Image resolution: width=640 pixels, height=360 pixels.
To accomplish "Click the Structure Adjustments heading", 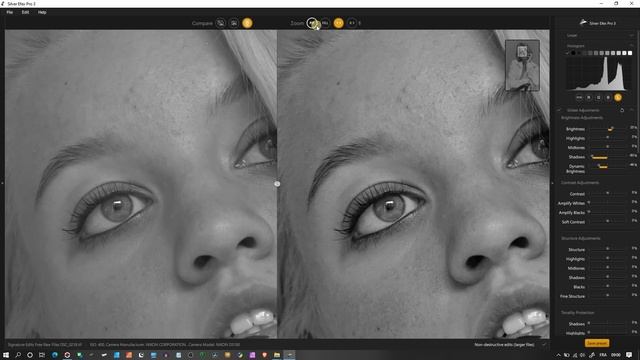I will (x=580, y=238).
